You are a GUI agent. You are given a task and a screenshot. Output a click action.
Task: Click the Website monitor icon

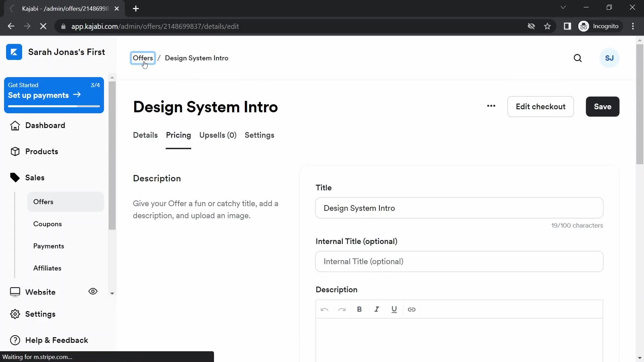point(15,292)
